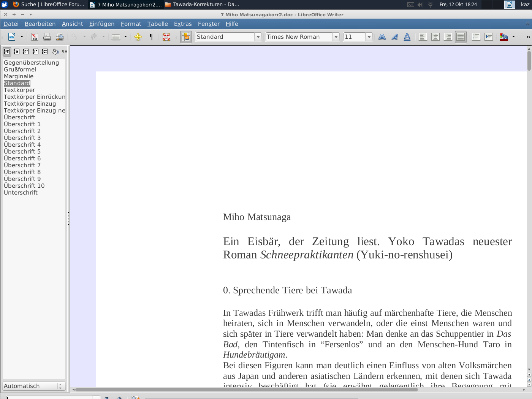
Task: Click the Print icon
Action: (47, 37)
